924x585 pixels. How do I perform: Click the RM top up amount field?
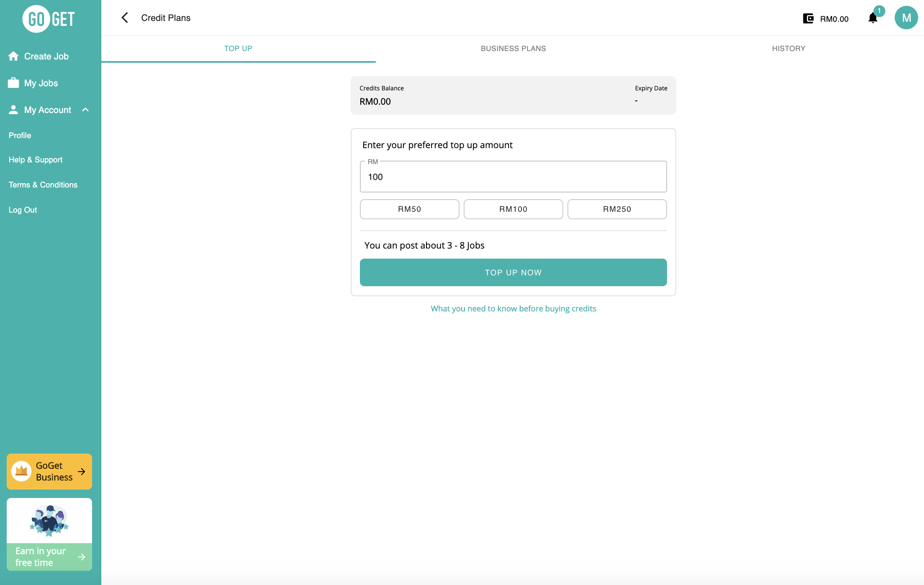tap(513, 177)
